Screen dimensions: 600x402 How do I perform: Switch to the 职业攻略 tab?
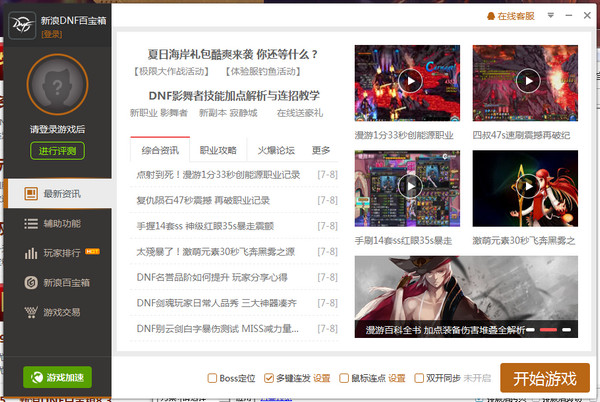pyautogui.click(x=218, y=150)
